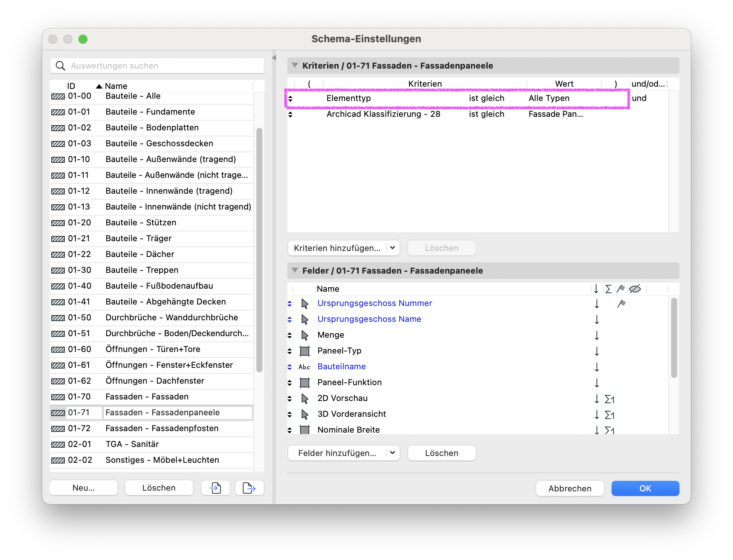Click the picker icon beside Menge
The image size is (733, 560).
[x=305, y=335]
